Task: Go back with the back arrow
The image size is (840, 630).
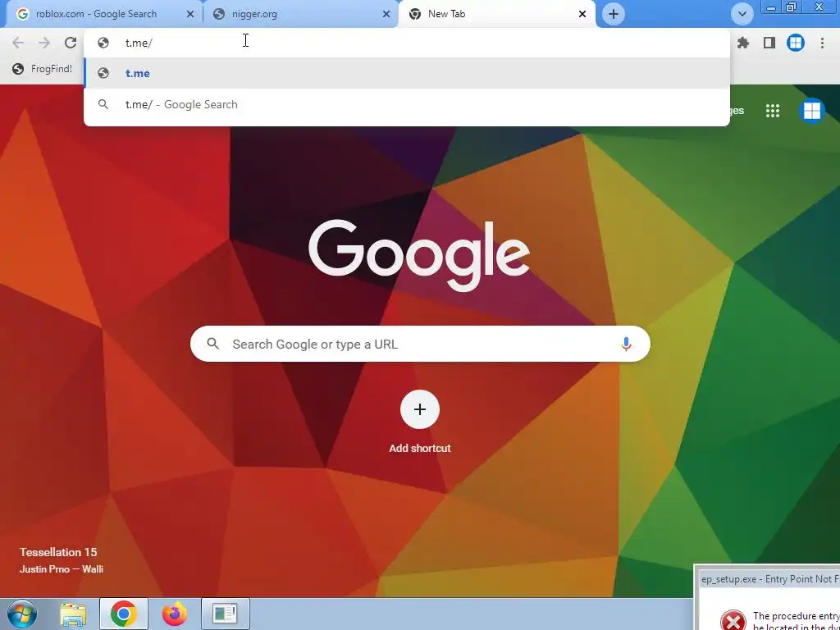Action: [x=18, y=43]
